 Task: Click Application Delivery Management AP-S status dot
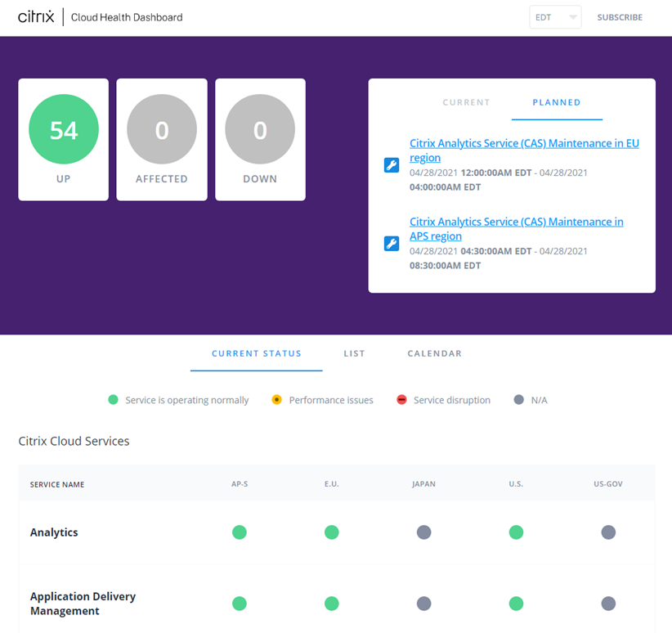(240, 604)
